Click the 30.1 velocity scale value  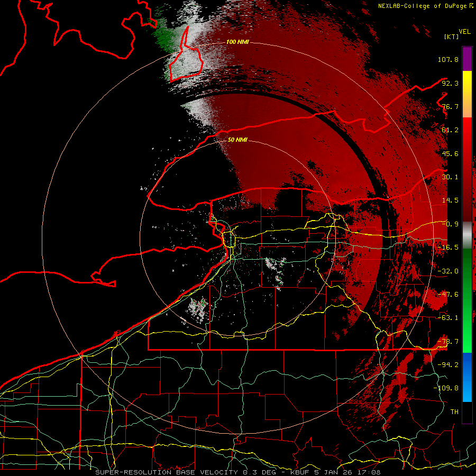[x=450, y=177]
